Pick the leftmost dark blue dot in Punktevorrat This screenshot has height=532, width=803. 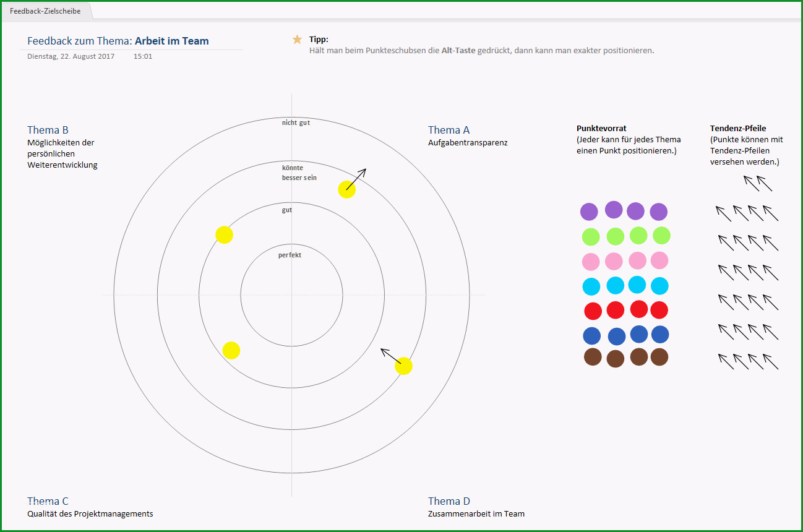(592, 336)
